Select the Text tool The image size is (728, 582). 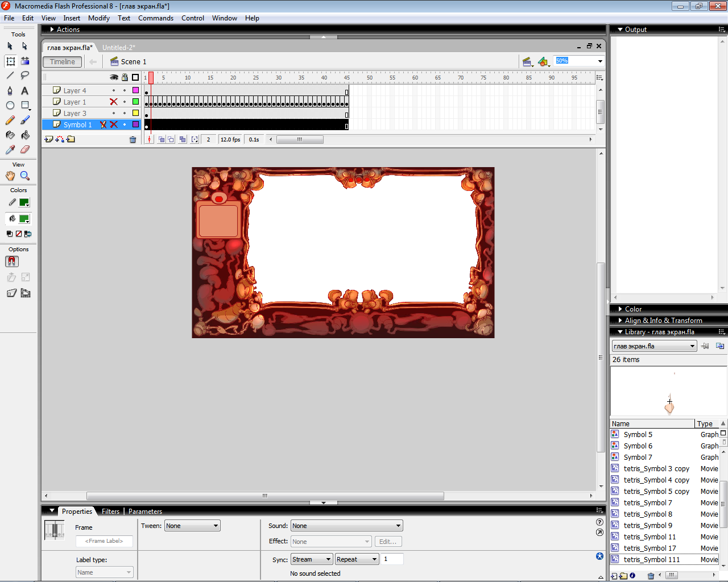24,91
